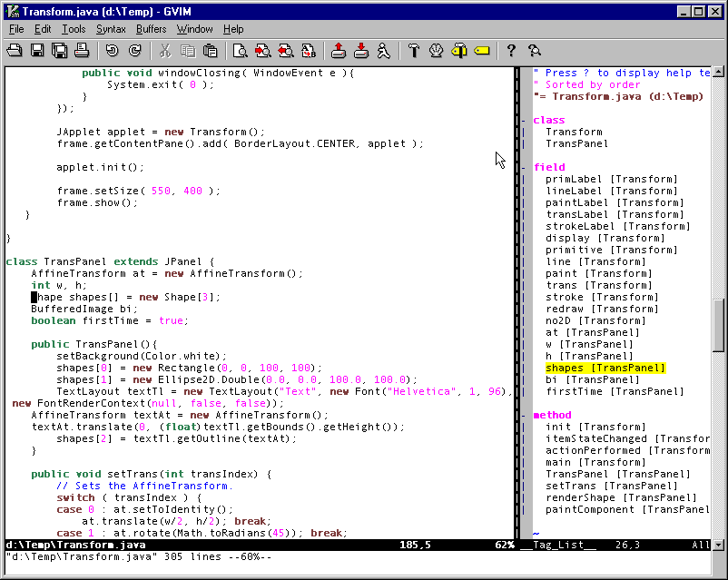
Task: Click the Load Session toolbar icon
Action: (x=338, y=51)
